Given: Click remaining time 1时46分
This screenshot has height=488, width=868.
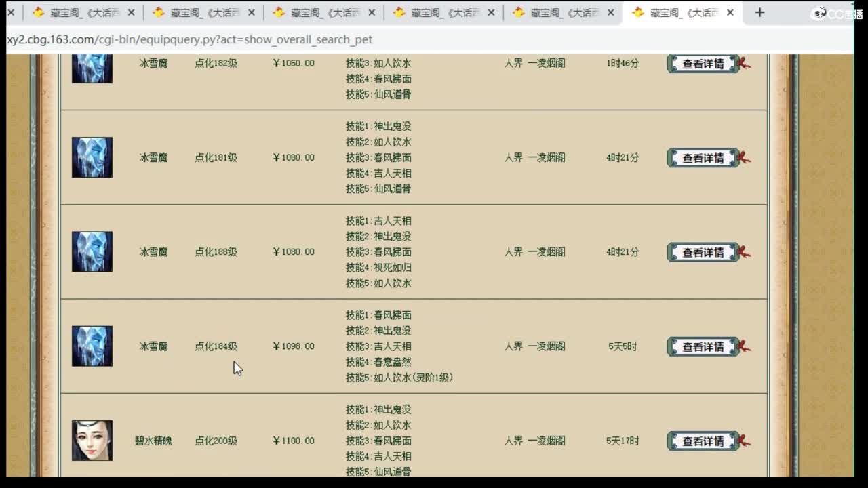Looking at the screenshot, I should tap(623, 63).
